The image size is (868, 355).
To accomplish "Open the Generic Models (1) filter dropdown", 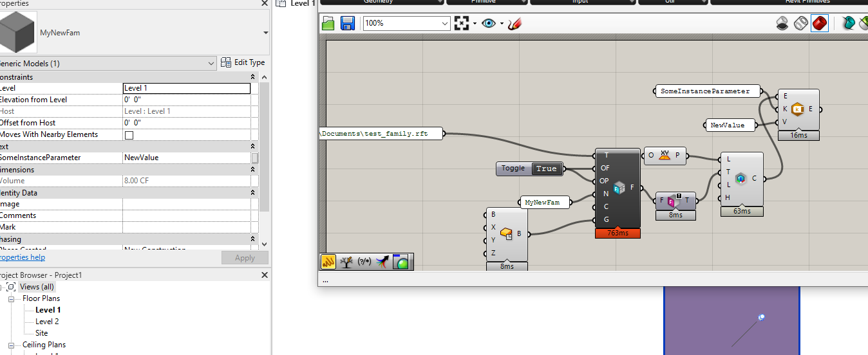I will pyautogui.click(x=211, y=64).
